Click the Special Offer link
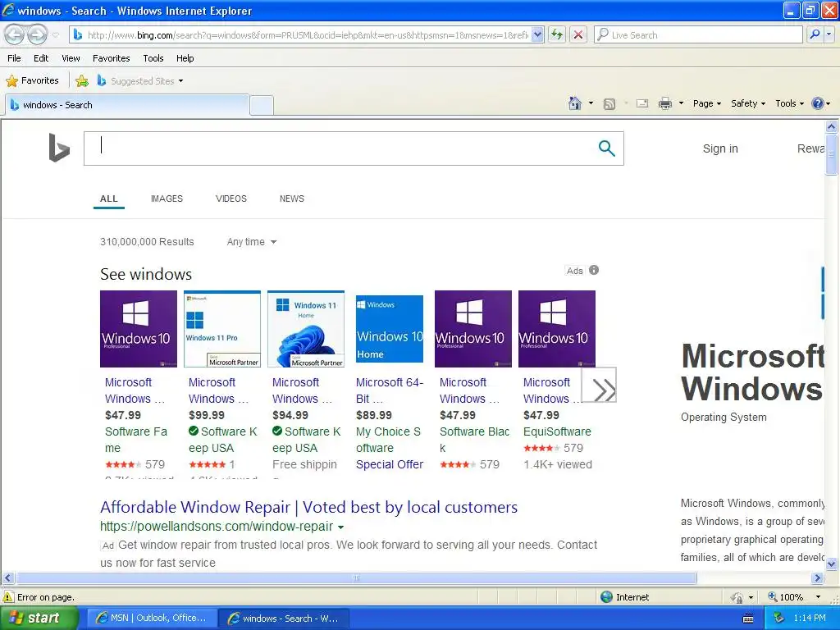This screenshot has width=840, height=630. (390, 464)
